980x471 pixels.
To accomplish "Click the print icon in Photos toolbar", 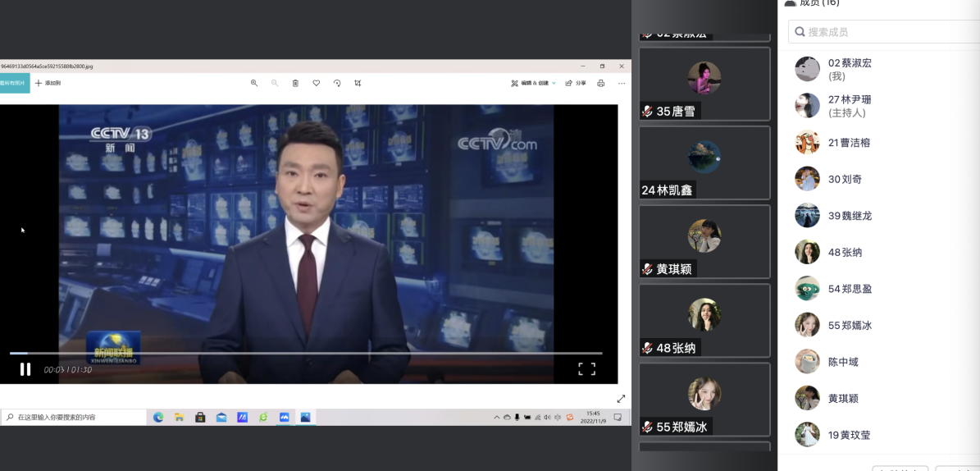I will pyautogui.click(x=601, y=83).
